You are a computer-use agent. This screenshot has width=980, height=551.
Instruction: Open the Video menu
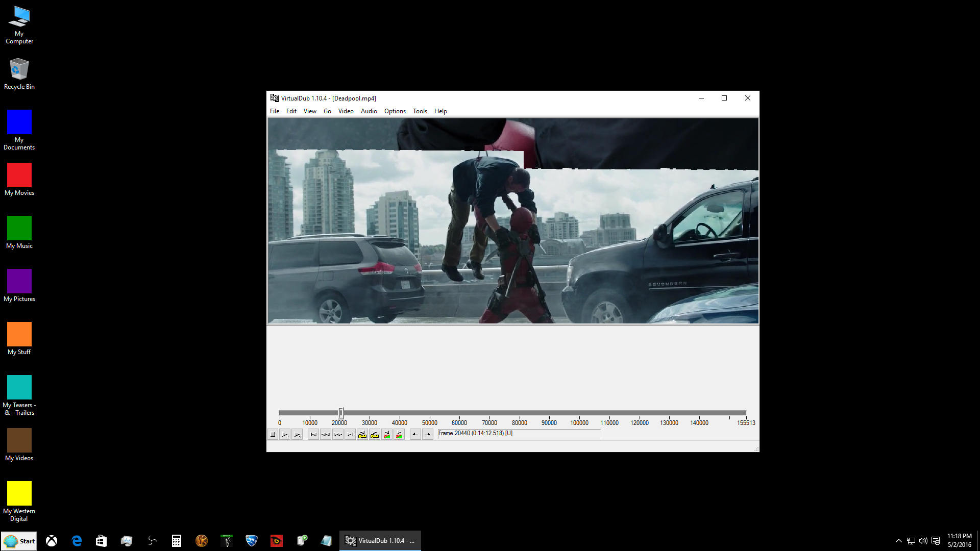[346, 111]
